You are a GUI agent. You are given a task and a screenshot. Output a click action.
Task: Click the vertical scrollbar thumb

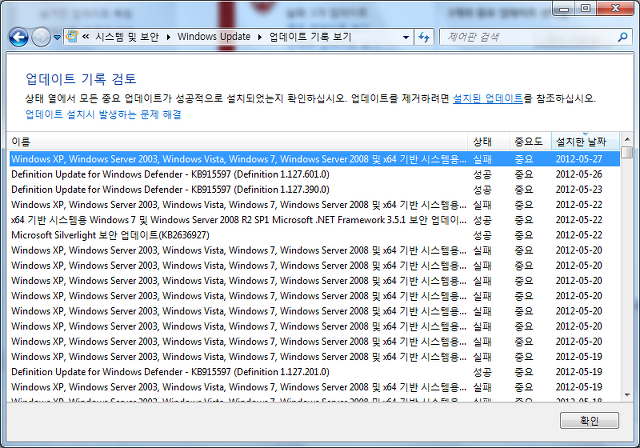627,153
